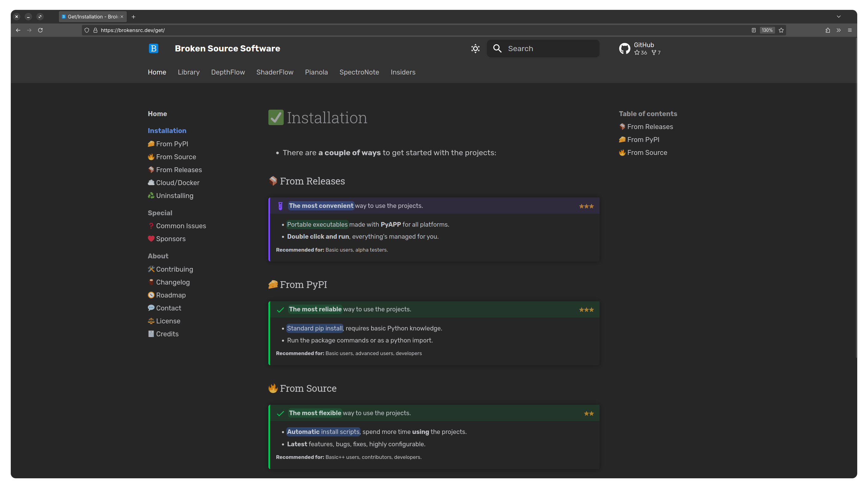The image size is (868, 490).
Task: Open Contribuing sidebar entry
Action: [171, 269]
